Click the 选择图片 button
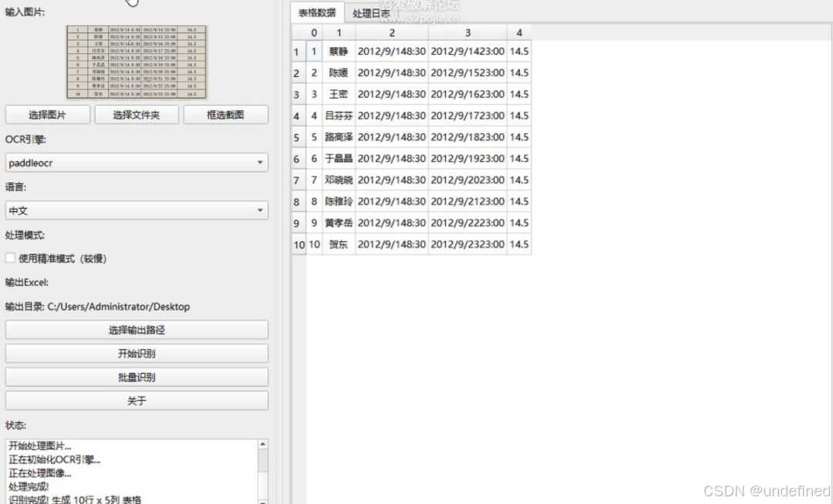Viewport: 833px width, 504px height. pyautogui.click(x=47, y=115)
